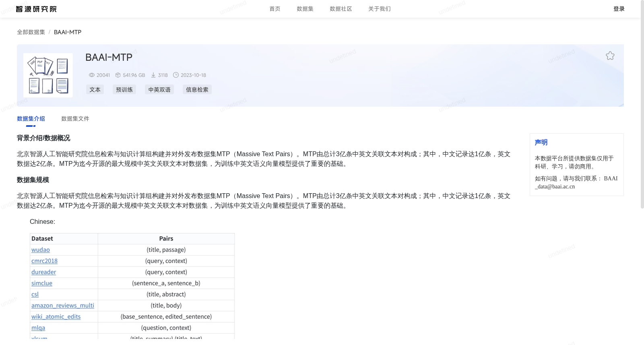
Task: Click the view count eye icon
Action: 92,75
